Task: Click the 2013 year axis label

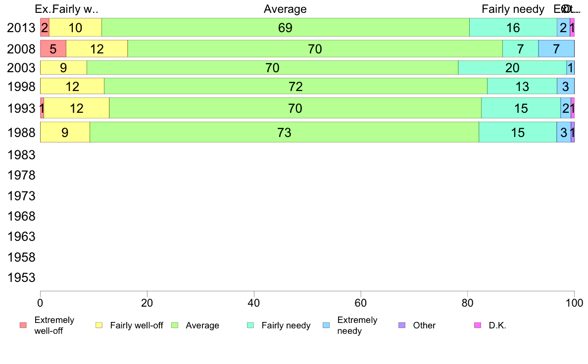Action: [21, 27]
